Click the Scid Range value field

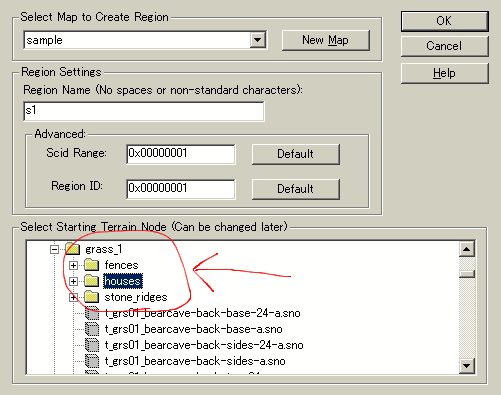[x=181, y=154]
